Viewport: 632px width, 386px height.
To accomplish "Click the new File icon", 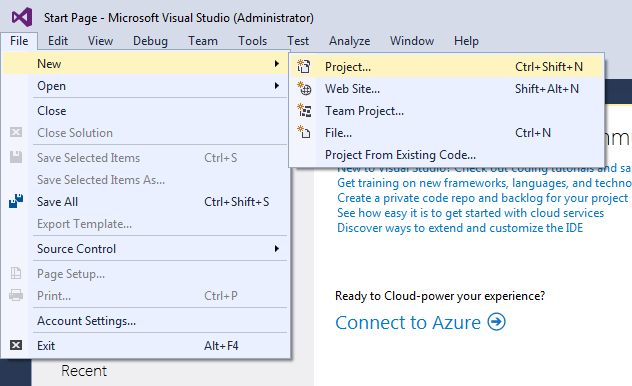I will pyautogui.click(x=304, y=132).
